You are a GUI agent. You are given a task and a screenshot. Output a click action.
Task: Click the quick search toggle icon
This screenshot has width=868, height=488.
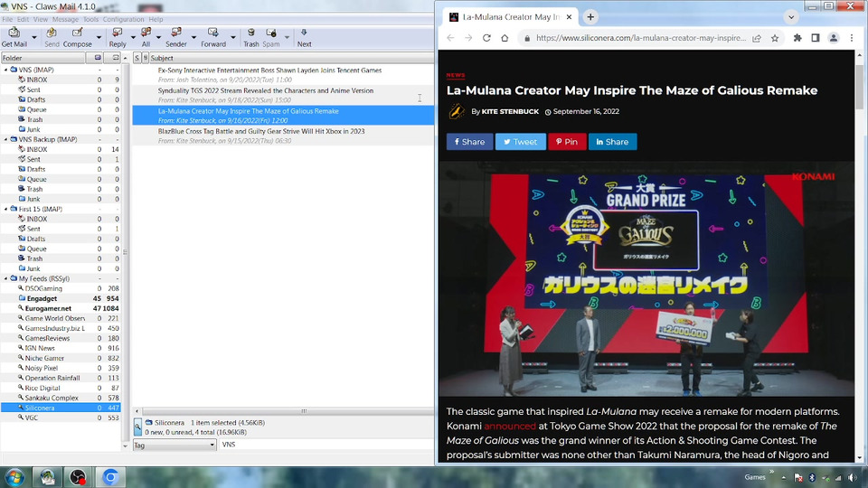137,427
